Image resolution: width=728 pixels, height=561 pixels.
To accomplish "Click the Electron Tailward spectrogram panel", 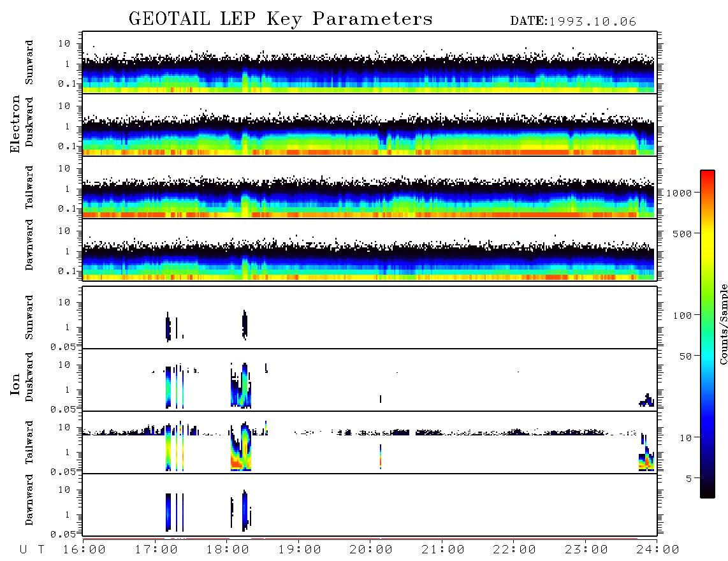I will (x=370, y=187).
